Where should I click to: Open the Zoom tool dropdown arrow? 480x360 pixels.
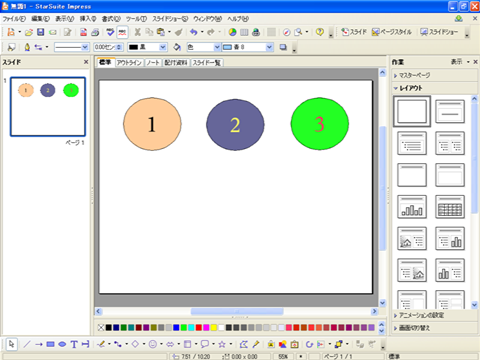[x=307, y=32]
